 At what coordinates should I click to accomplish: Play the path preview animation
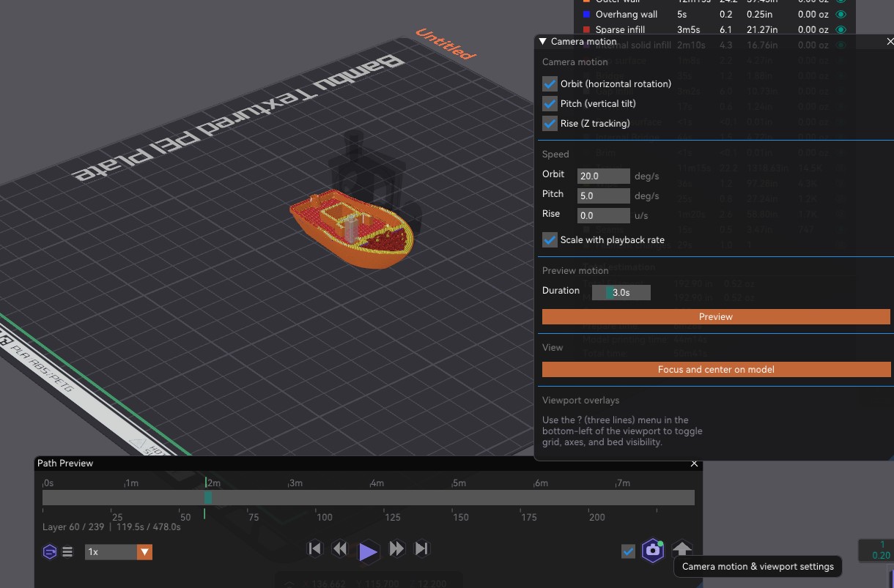368,551
